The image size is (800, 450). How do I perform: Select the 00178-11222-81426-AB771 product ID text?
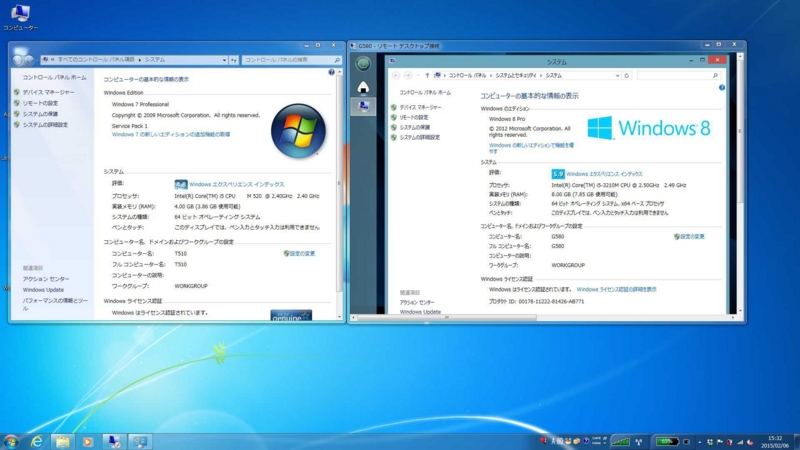[552, 302]
